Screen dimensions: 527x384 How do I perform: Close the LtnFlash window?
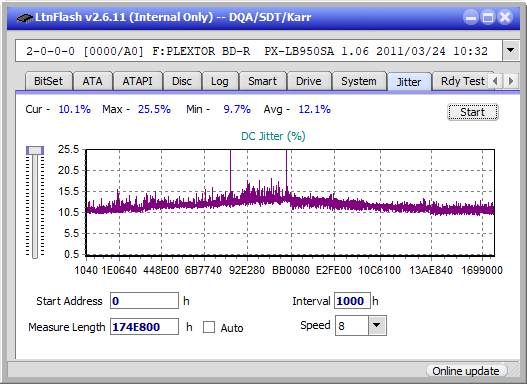click(505, 17)
